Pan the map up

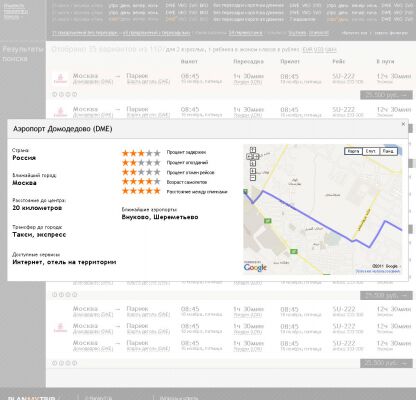tap(253, 150)
